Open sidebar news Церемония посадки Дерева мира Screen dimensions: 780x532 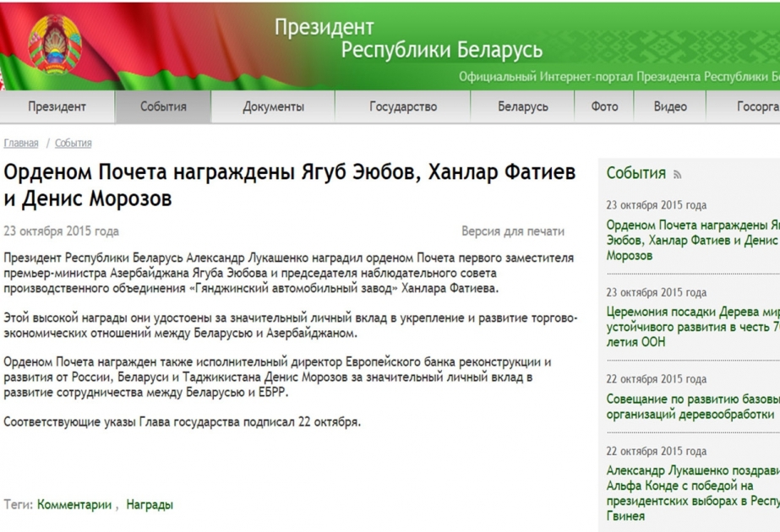pyautogui.click(x=692, y=327)
